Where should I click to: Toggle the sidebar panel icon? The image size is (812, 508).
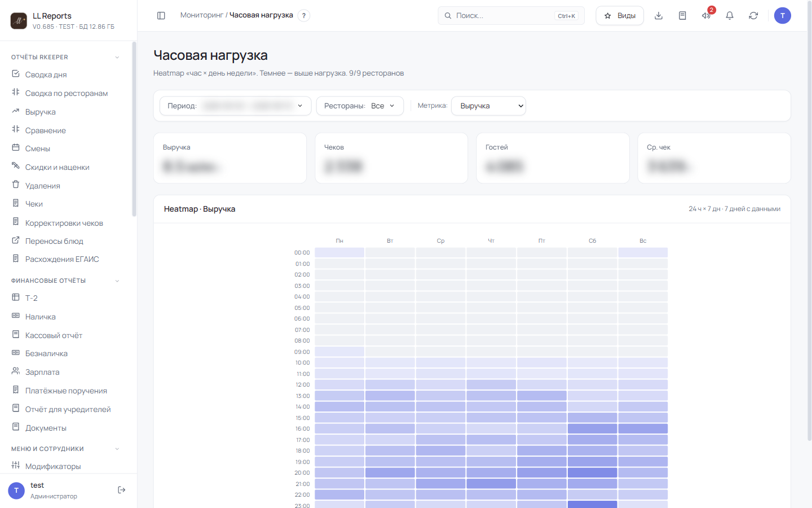pos(161,16)
